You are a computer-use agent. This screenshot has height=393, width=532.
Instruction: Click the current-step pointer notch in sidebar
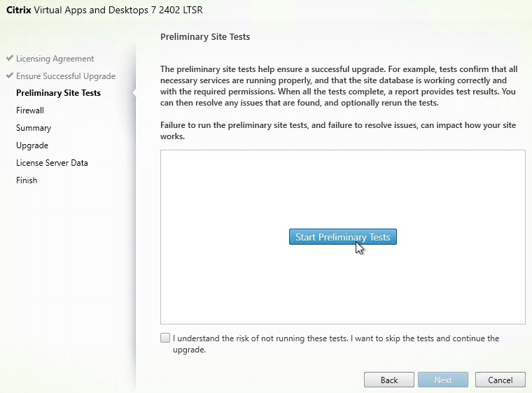(134, 92)
